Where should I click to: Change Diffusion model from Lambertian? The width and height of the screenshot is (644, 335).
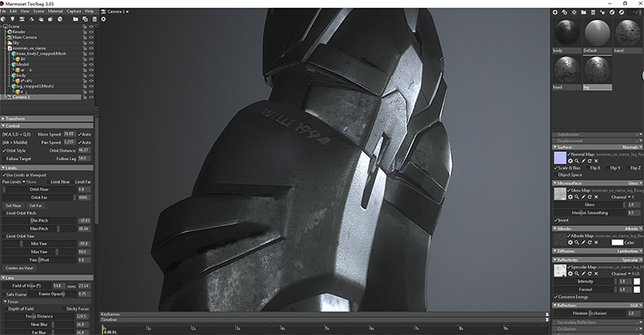click(x=629, y=251)
